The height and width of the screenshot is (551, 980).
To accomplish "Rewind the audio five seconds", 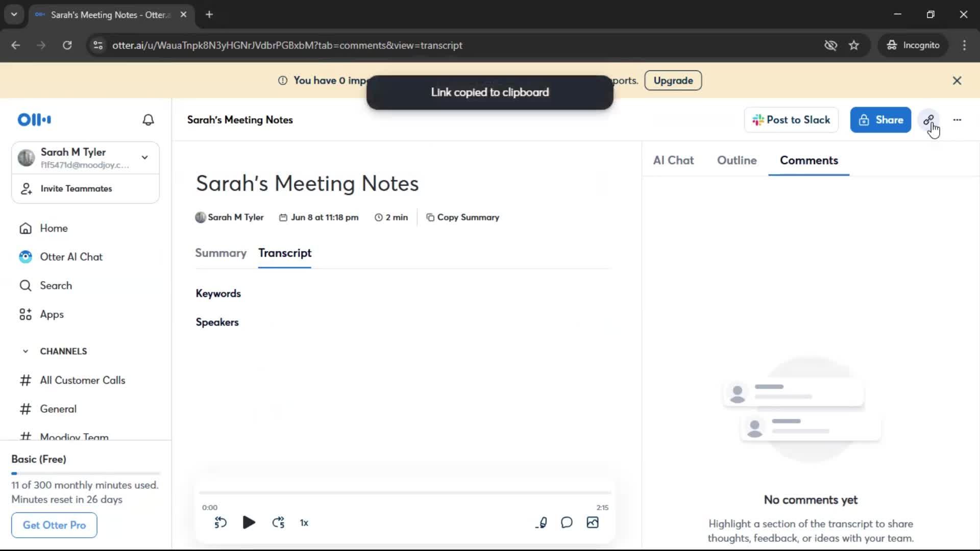I will pos(220,522).
